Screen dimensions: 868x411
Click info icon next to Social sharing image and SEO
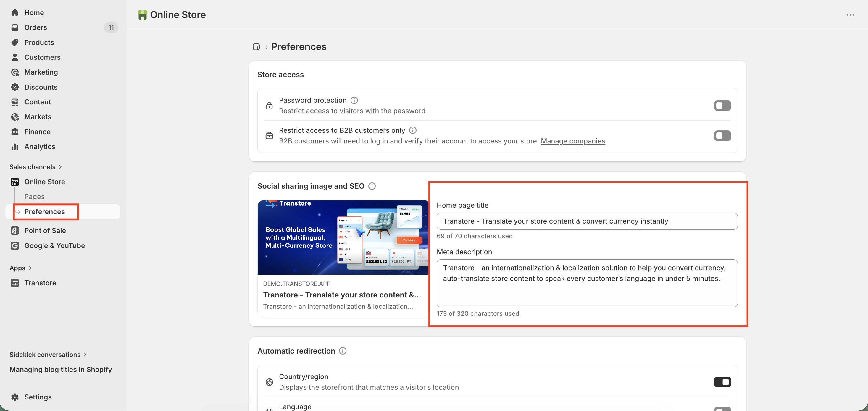[x=372, y=186]
